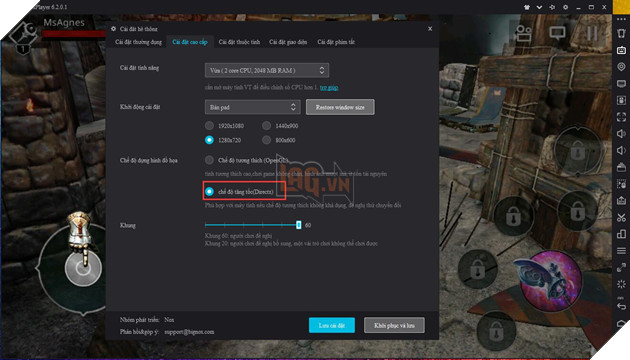The image size is (630, 360).
Task: Tap the pink main attack skill button
Action: (550, 280)
